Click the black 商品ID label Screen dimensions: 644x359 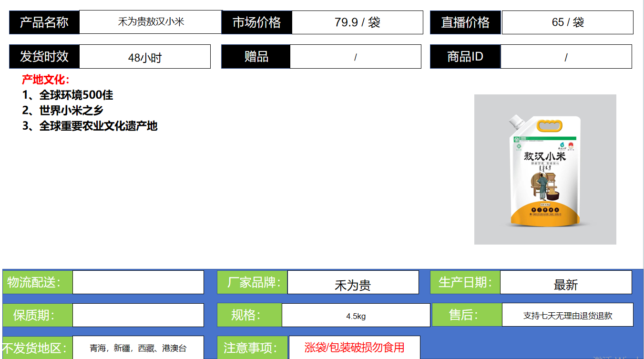tap(465, 57)
